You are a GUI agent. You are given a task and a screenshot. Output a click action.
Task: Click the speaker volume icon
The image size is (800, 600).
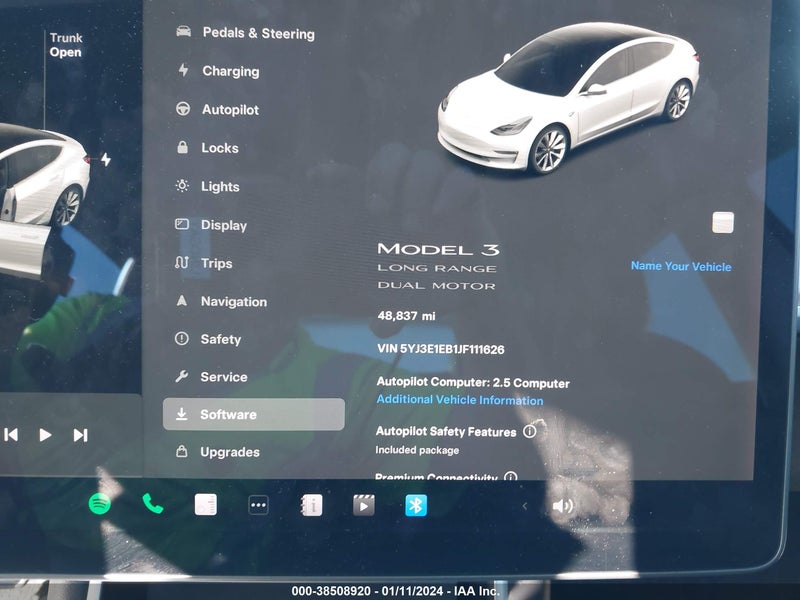[563, 506]
